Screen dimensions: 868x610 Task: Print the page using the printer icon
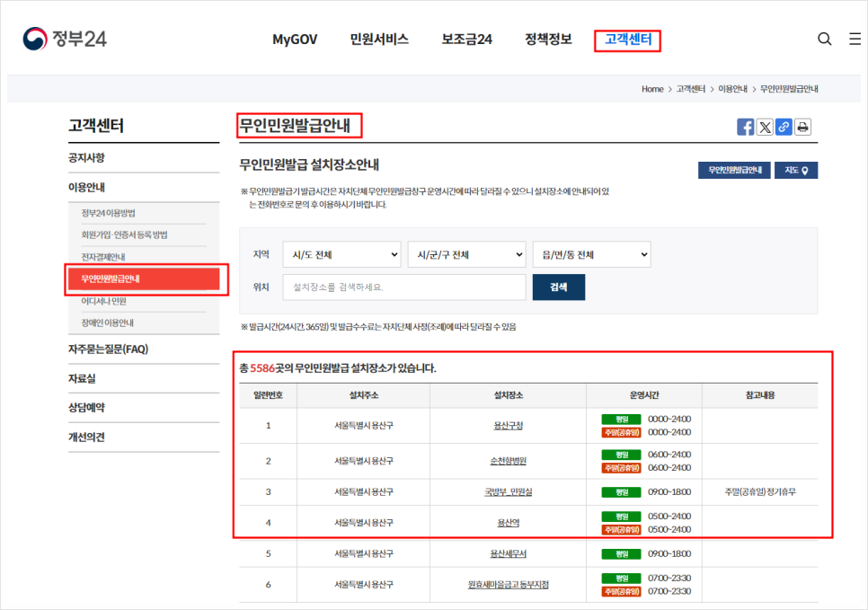pyautogui.click(x=802, y=127)
